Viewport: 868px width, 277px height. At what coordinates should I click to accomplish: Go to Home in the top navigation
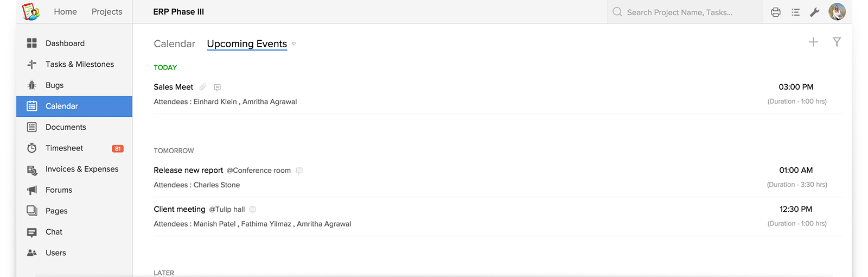[66, 11]
